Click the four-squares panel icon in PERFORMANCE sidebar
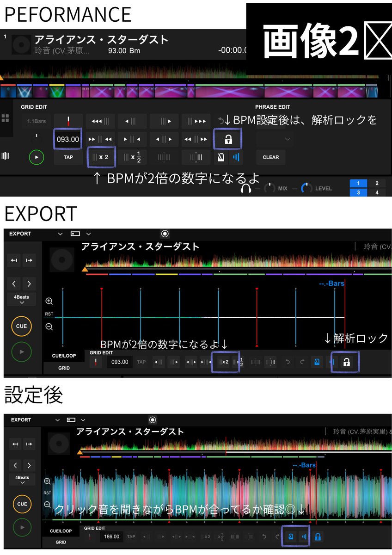The image size is (392, 555). tap(6, 118)
